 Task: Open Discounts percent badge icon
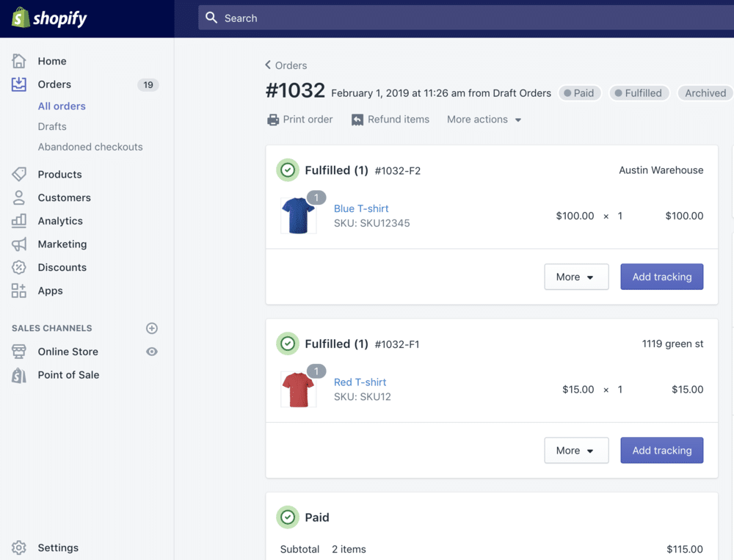pyautogui.click(x=19, y=267)
